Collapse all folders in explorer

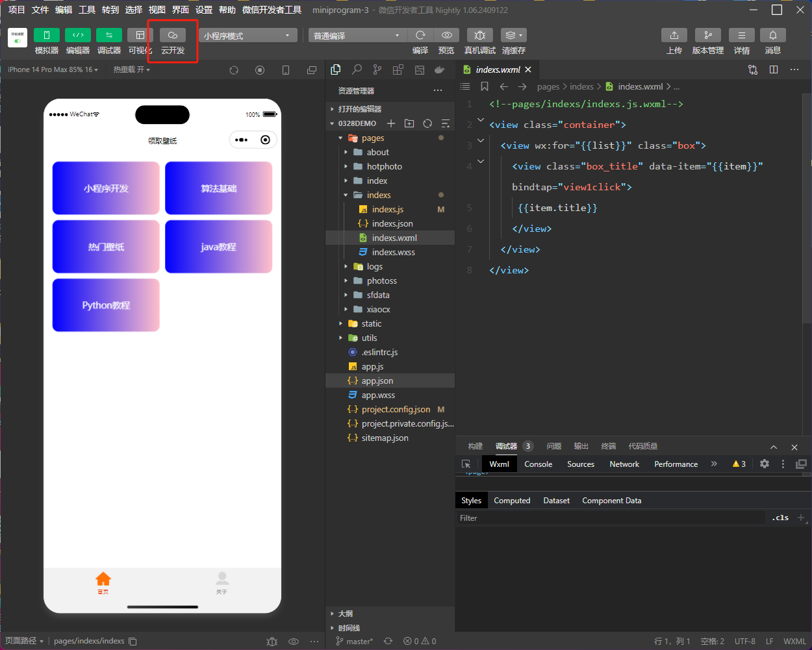pyautogui.click(x=446, y=123)
